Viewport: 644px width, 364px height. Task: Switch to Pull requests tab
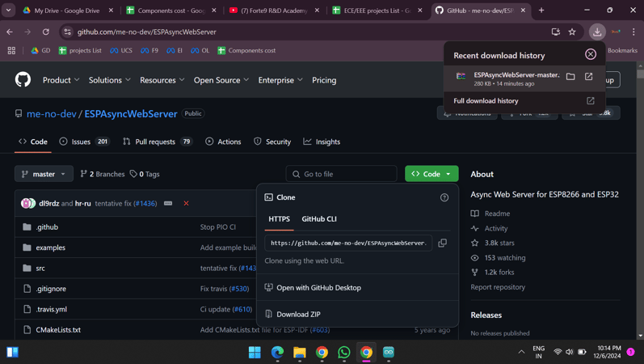(157, 142)
